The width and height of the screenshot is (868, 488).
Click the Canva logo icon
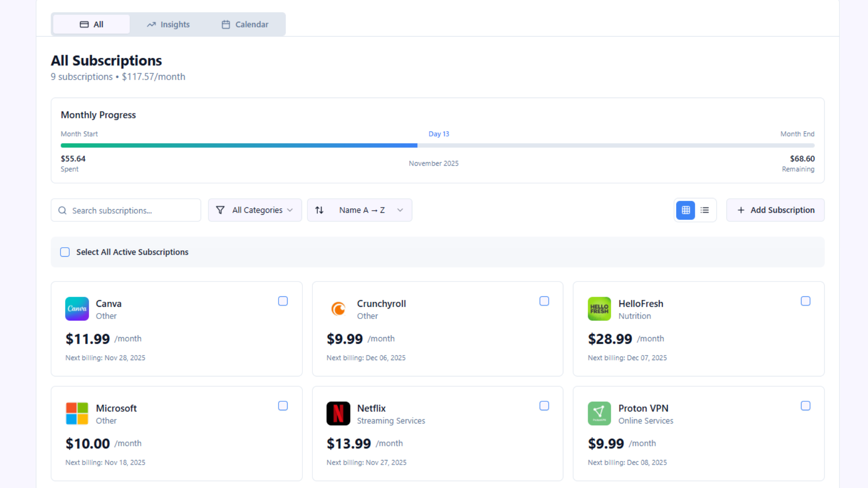pyautogui.click(x=77, y=309)
